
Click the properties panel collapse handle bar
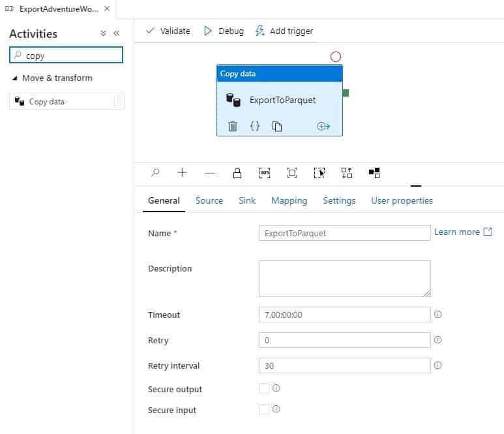click(415, 186)
